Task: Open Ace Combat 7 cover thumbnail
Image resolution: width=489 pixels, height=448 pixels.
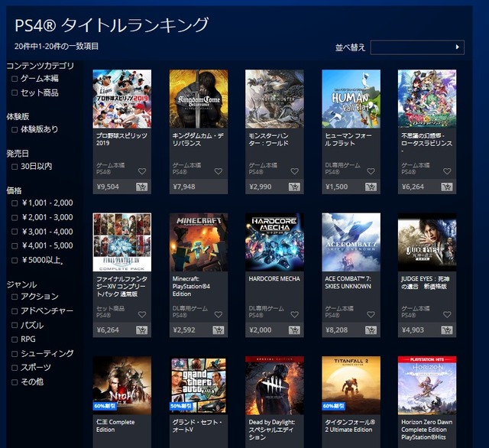Action: [x=351, y=242]
